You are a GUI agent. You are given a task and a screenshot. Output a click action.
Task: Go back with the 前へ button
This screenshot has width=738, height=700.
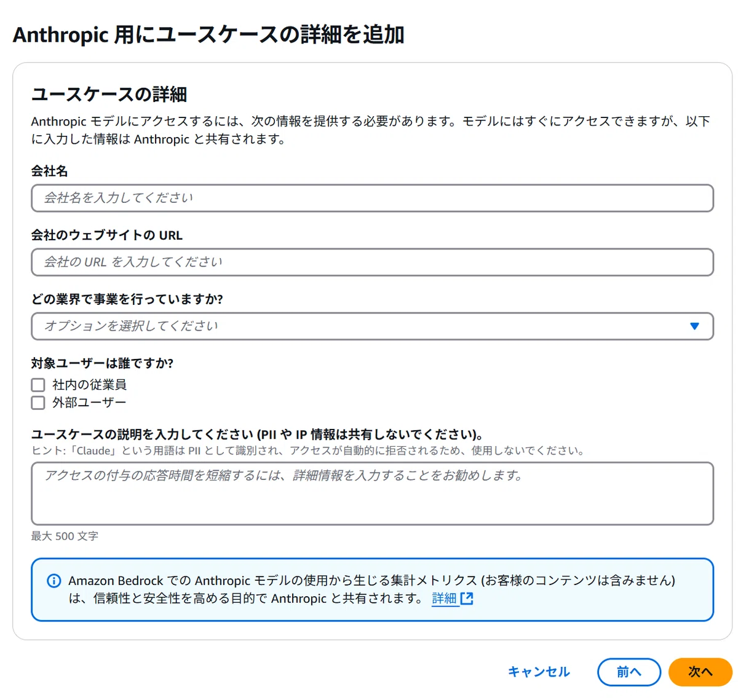(x=629, y=672)
